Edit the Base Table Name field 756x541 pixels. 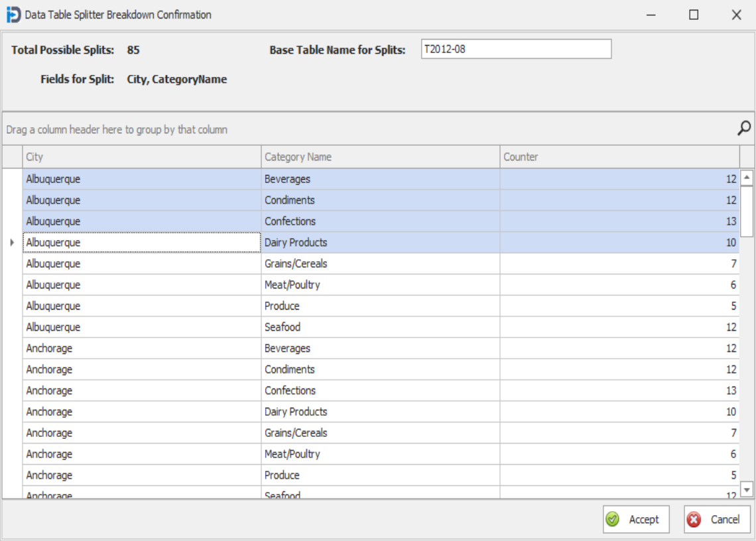click(515, 49)
